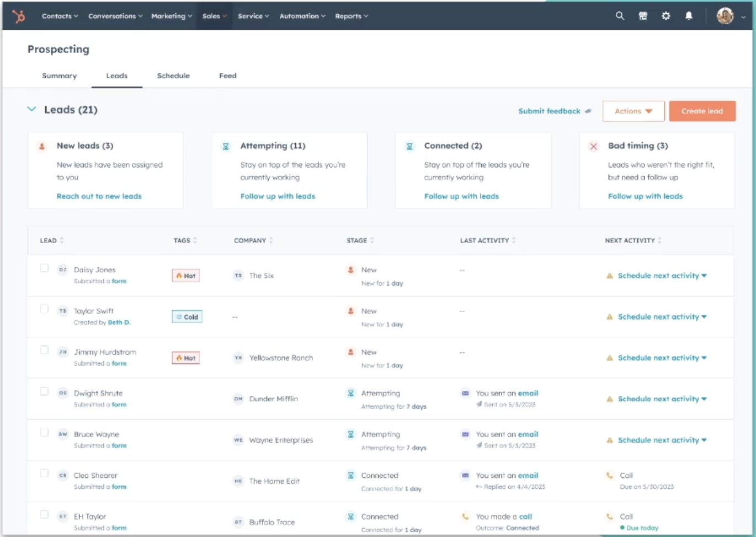
Task: Switch to the Schedule tab
Action: click(173, 76)
